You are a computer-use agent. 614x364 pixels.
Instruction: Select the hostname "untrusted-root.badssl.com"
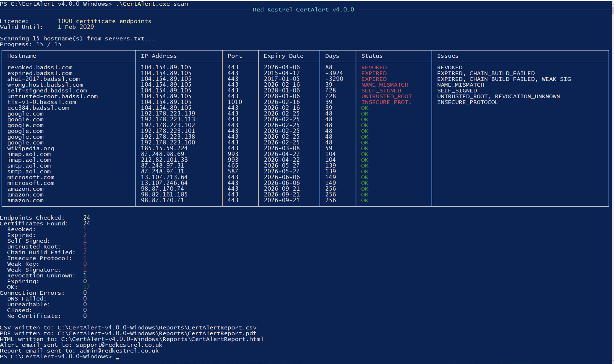52,96
